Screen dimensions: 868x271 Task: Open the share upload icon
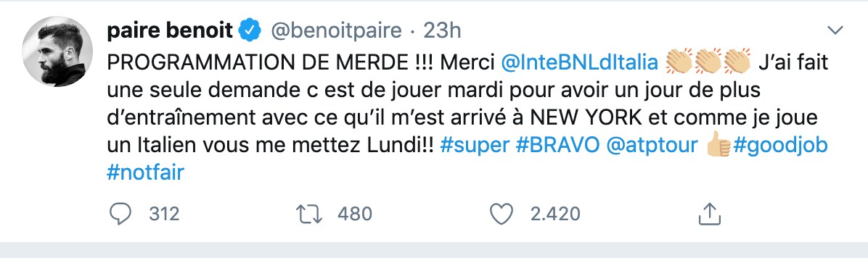click(709, 214)
